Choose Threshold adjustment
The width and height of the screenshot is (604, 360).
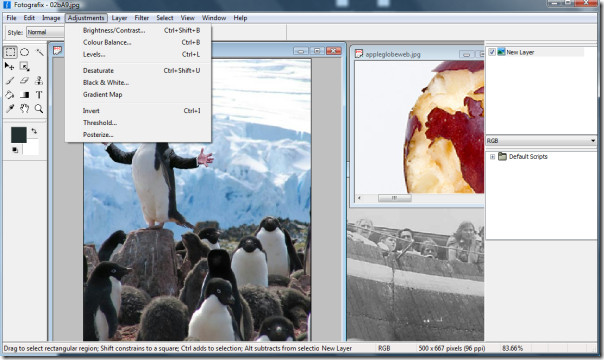[x=139, y=122]
